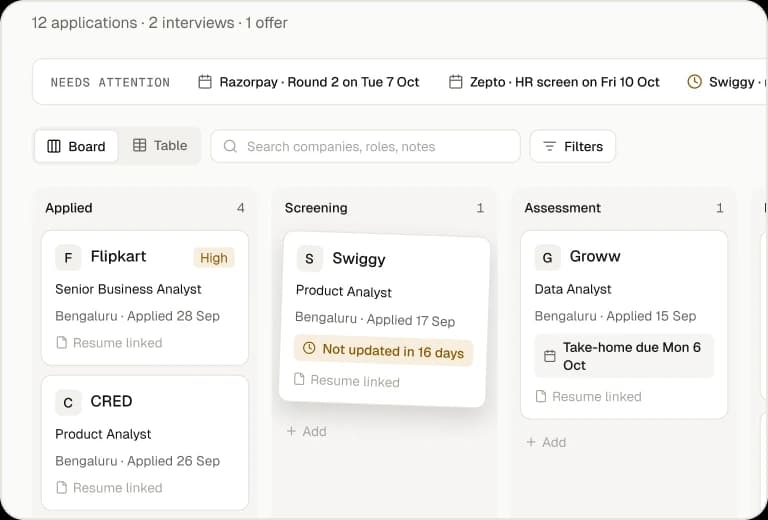768x520 pixels.
Task: Click the document icon on Groww card
Action: (541, 396)
